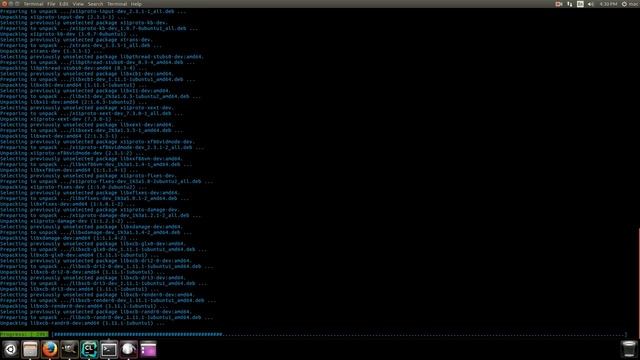Switch to the Terminal icon in dock
Image resolution: width=640 pixels, height=360 pixels.
coord(109,349)
